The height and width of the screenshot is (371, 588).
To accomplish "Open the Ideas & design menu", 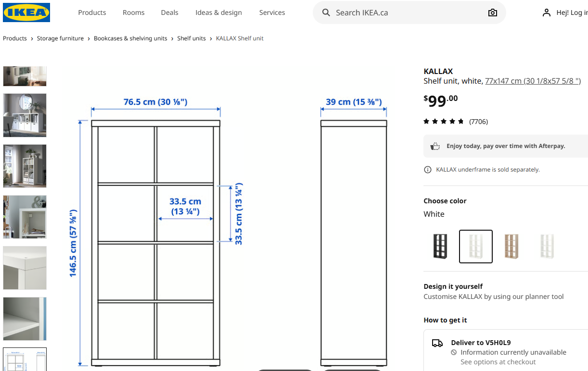I will coord(218,12).
